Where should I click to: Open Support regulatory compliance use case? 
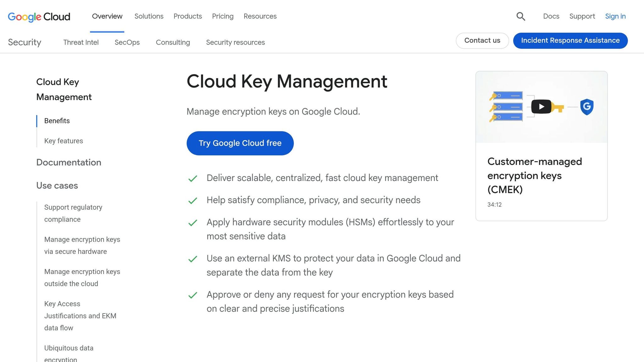pos(73,213)
